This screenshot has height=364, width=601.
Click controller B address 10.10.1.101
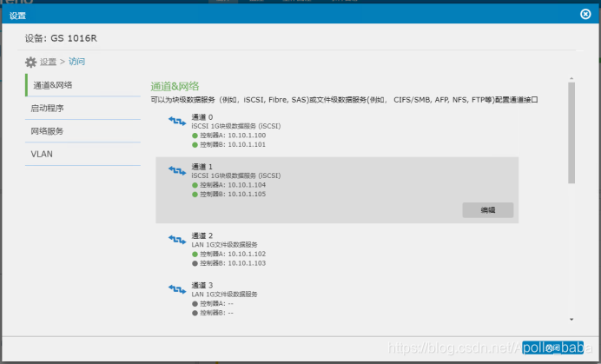pyautogui.click(x=247, y=144)
